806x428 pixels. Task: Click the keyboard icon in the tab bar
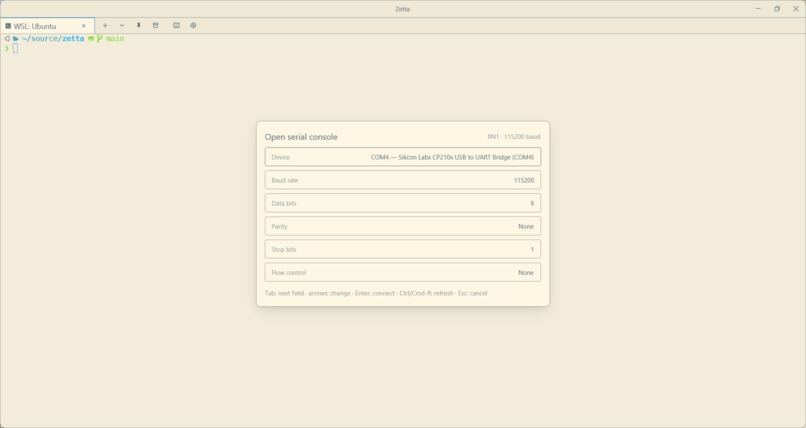coord(176,25)
